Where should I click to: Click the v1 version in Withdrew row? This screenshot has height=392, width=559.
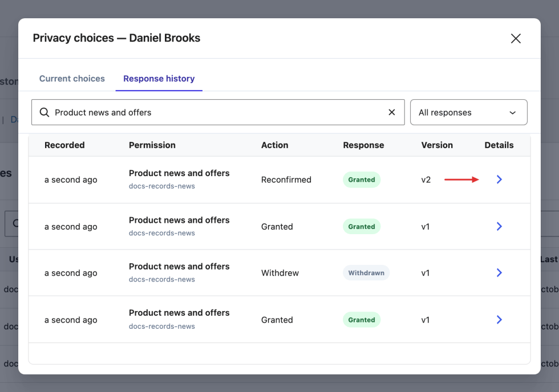[425, 273]
